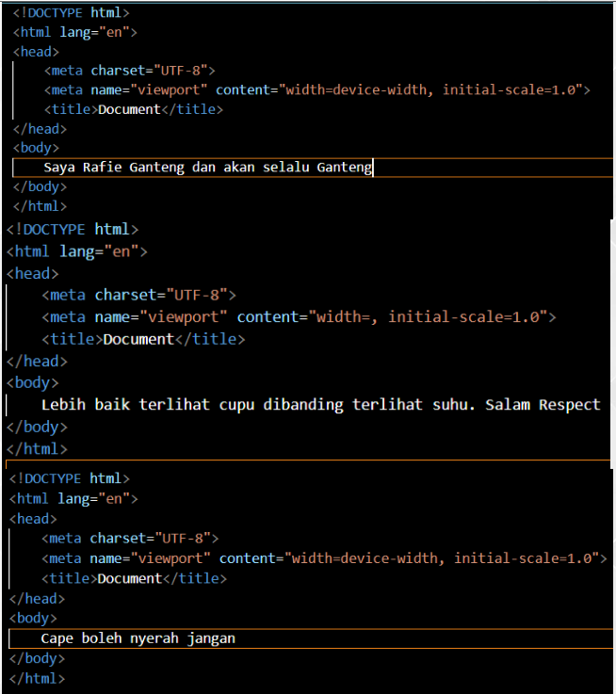616x694 pixels.
Task: Click the closing head tag in the middle snippet
Action: pos(37,362)
